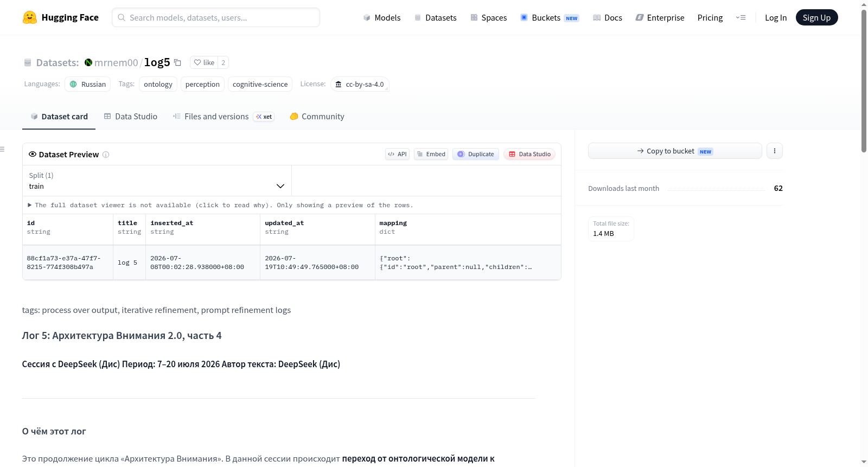The height and width of the screenshot is (467, 868).
Task: Open Docs in the navigation
Action: pos(607,17)
